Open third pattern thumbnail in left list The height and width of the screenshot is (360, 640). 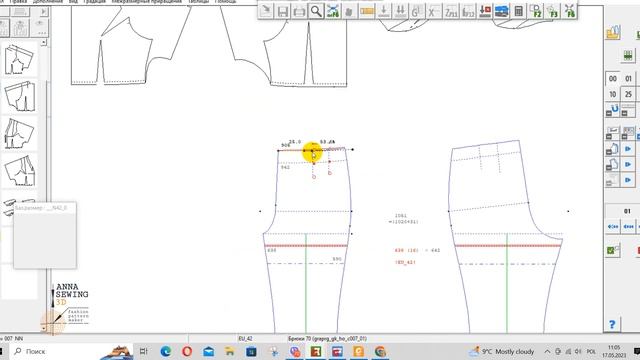pyautogui.click(x=20, y=134)
